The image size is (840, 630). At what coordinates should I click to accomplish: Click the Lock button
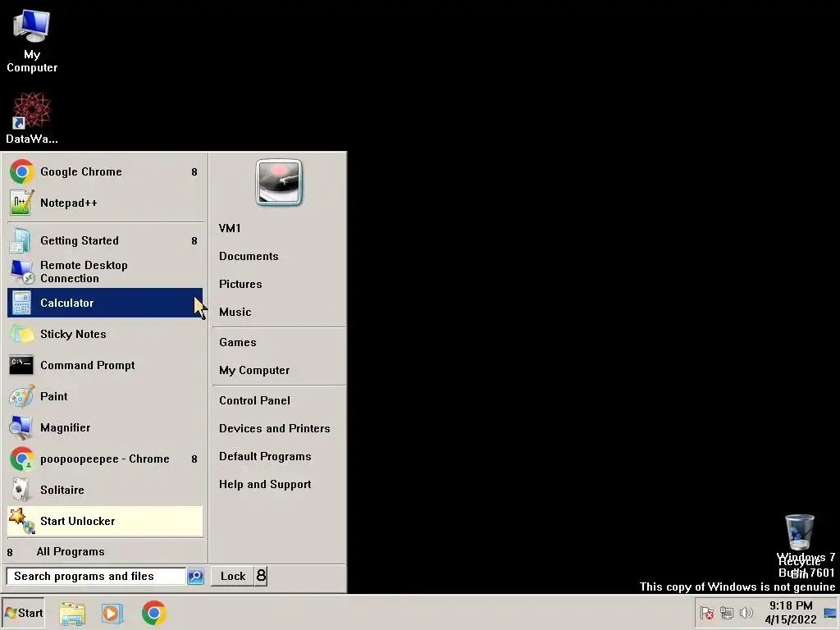coord(232,576)
